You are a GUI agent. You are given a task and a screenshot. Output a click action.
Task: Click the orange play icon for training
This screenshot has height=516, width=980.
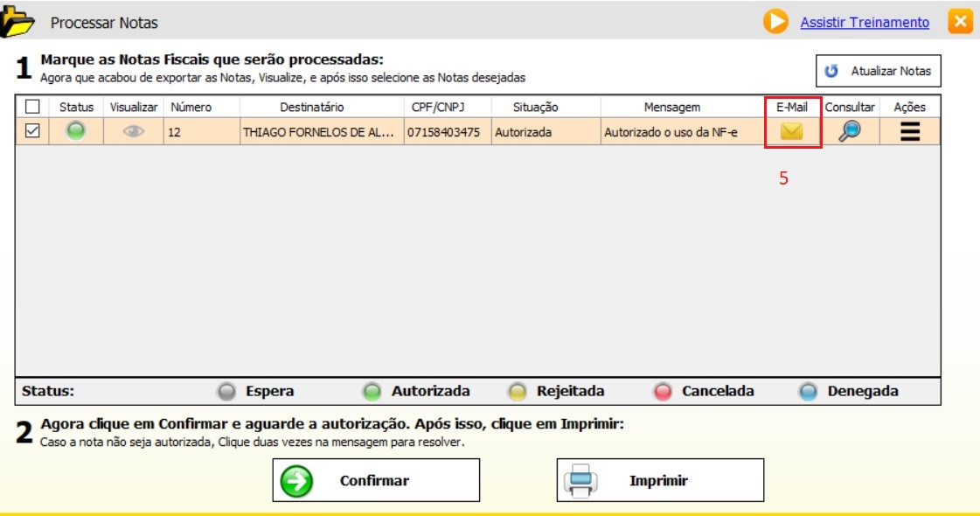pyautogui.click(x=775, y=22)
